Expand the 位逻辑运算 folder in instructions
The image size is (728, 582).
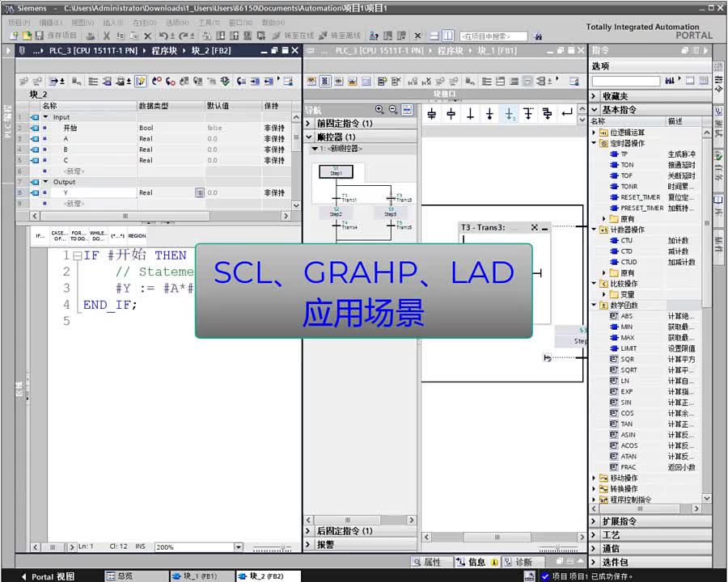click(x=594, y=133)
